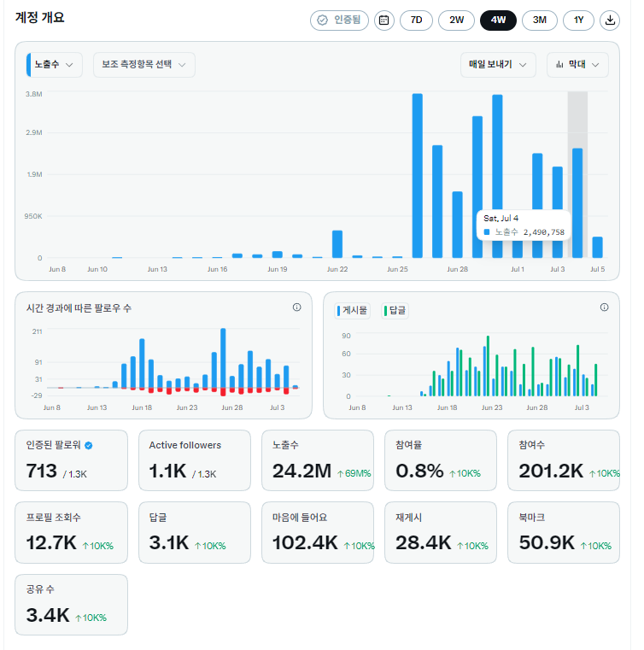Screen dimensions: 644x650
Task: Click the 답글 3.1K card
Action: point(195,533)
